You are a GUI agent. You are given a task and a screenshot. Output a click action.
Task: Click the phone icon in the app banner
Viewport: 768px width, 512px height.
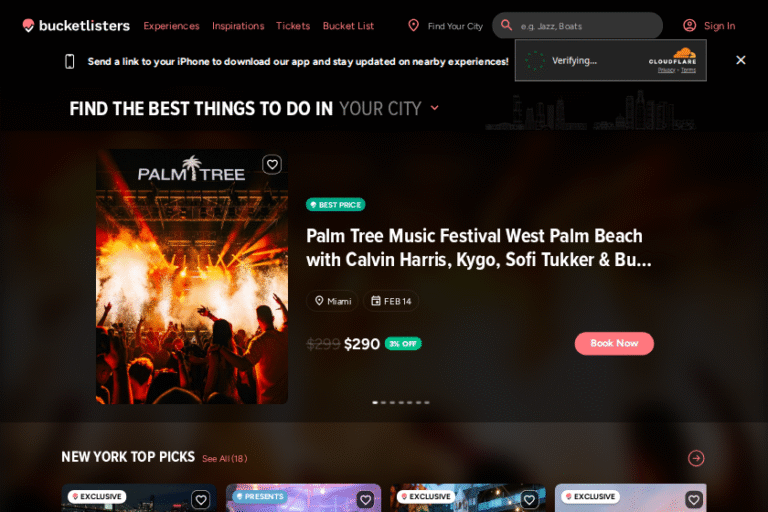coord(70,61)
